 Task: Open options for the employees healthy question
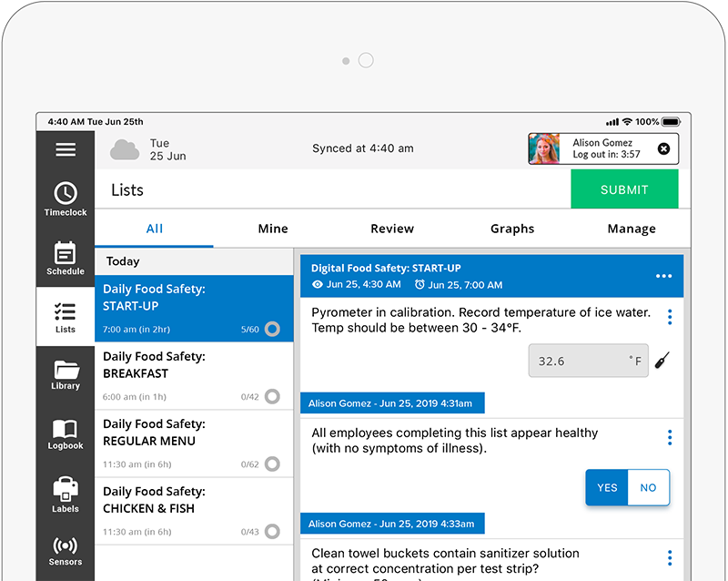click(670, 437)
